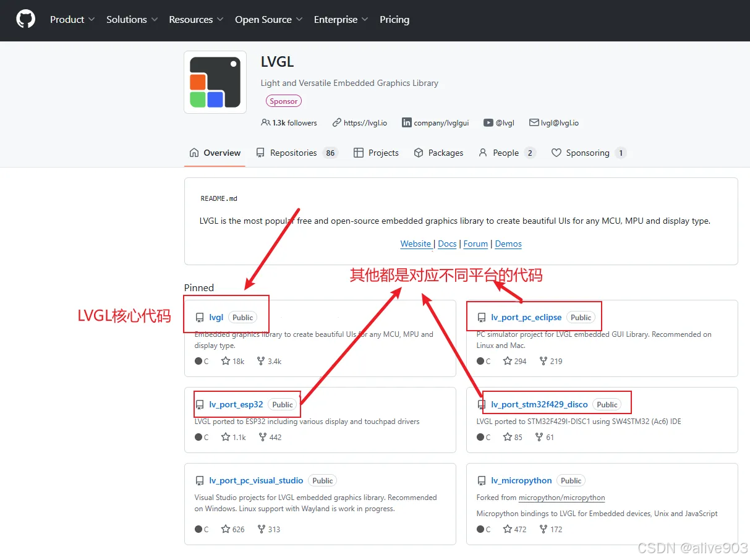Click the LVGL organization name heading
The width and height of the screenshot is (750, 560).
tap(278, 62)
